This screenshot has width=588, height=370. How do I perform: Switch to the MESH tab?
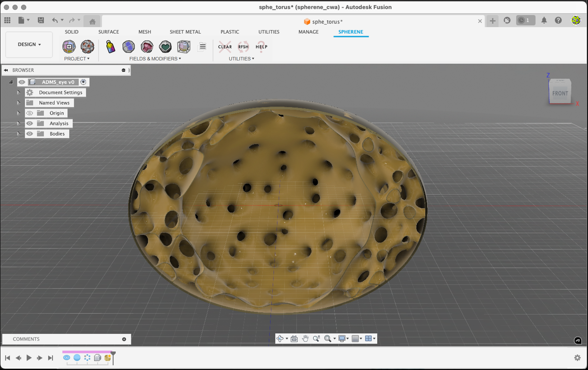pos(144,32)
